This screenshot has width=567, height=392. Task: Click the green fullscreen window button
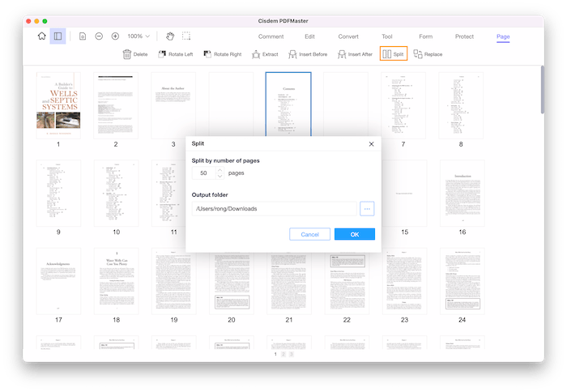[45, 21]
